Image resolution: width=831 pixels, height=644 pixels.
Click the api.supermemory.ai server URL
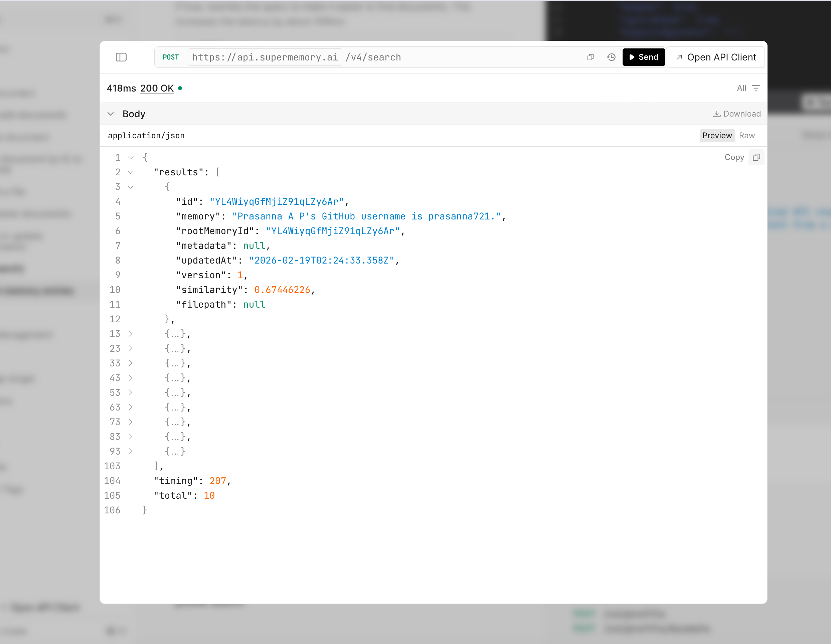point(265,57)
